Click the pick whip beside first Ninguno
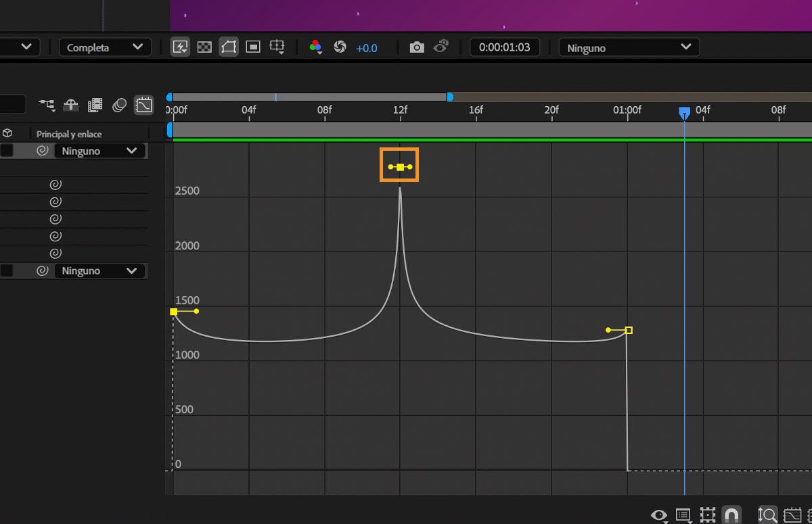The width and height of the screenshot is (812, 524). (x=42, y=151)
